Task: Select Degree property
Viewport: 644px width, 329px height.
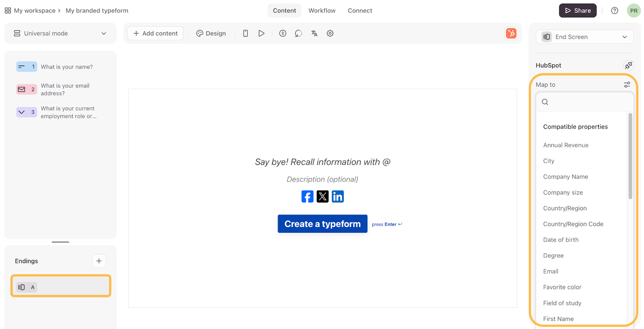Action: 553,256
